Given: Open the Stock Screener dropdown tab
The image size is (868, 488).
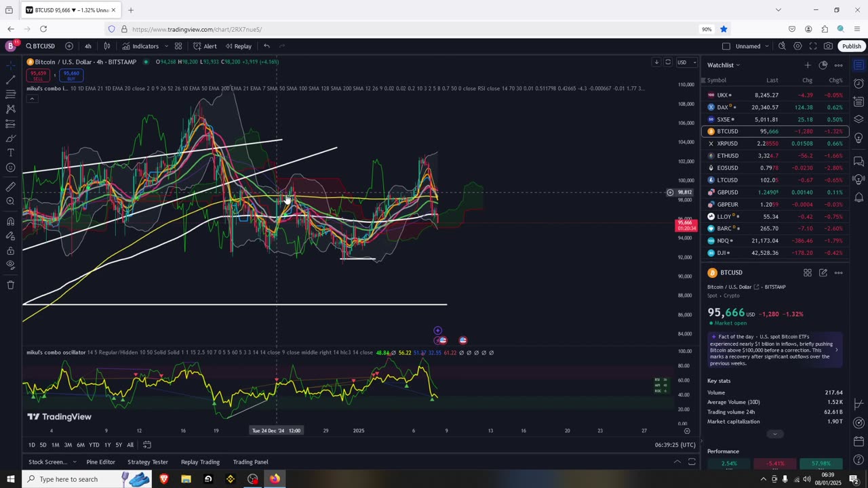Looking at the screenshot, I should click(x=52, y=462).
